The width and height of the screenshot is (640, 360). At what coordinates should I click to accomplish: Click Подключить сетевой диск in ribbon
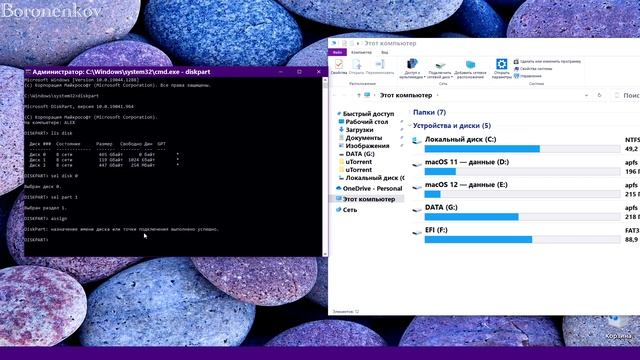click(440, 68)
